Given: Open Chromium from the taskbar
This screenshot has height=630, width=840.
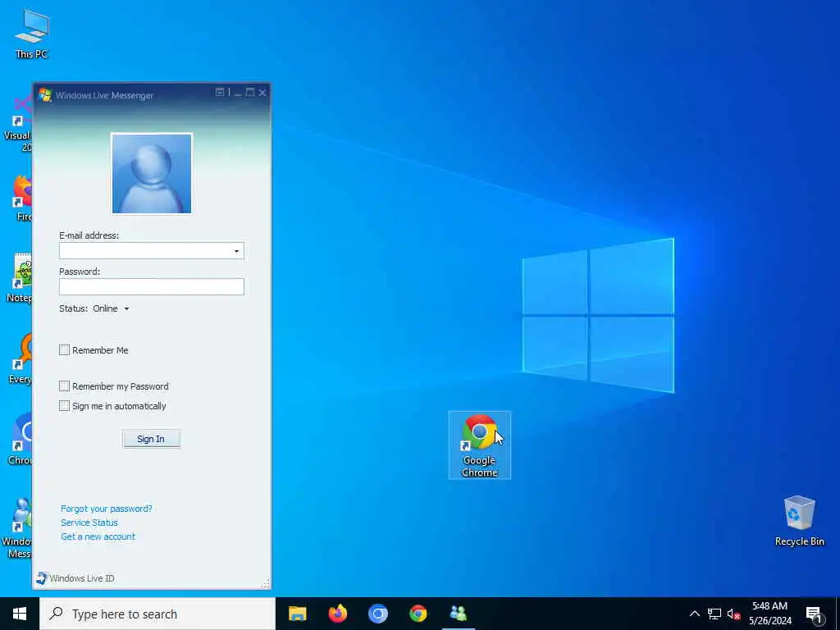Looking at the screenshot, I should (377, 614).
